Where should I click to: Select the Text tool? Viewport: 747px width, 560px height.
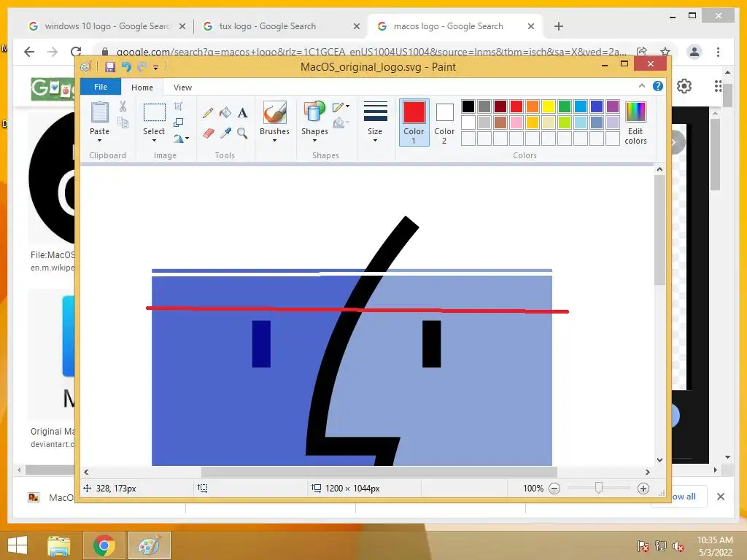click(242, 113)
